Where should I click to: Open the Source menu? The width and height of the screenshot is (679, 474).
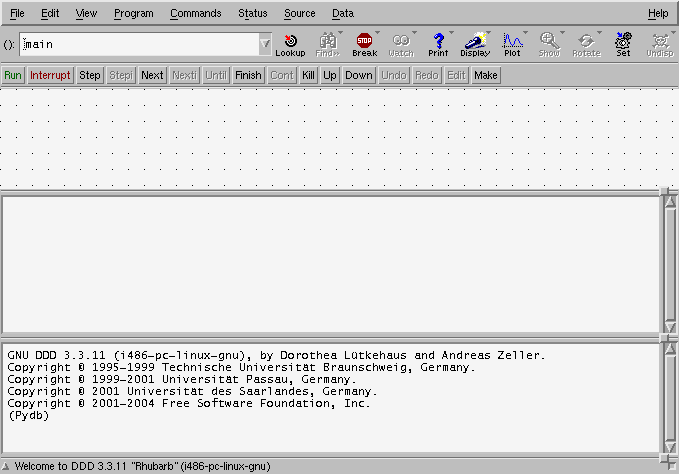[x=299, y=14]
